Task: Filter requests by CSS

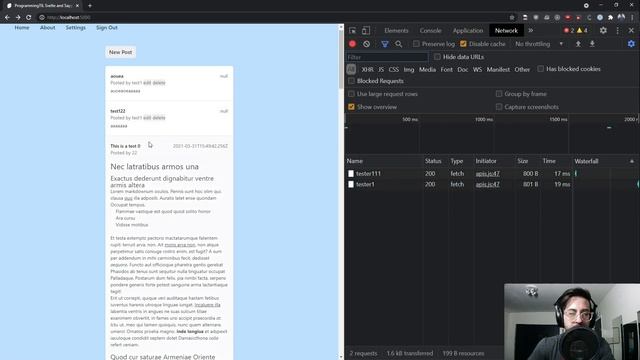Action: [393, 69]
